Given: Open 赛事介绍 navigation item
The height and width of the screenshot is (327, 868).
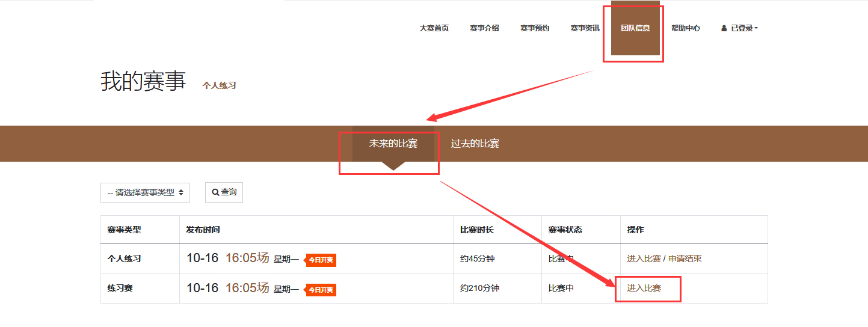Looking at the screenshot, I should (484, 28).
